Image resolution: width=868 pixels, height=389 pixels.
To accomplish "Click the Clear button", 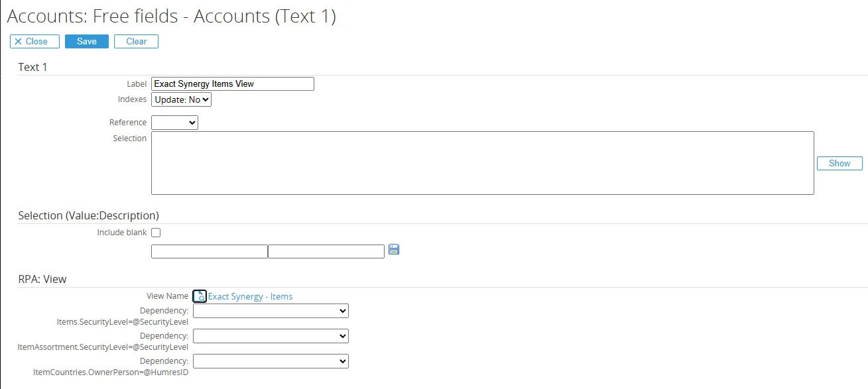I will 136,41.
